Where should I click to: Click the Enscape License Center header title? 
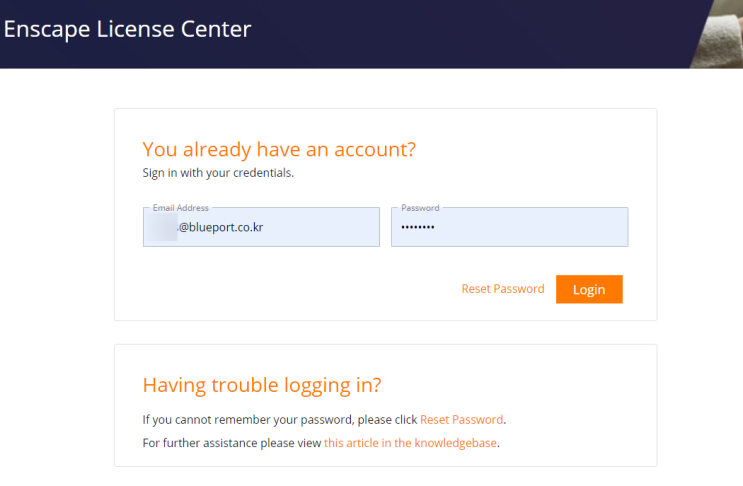pos(127,29)
